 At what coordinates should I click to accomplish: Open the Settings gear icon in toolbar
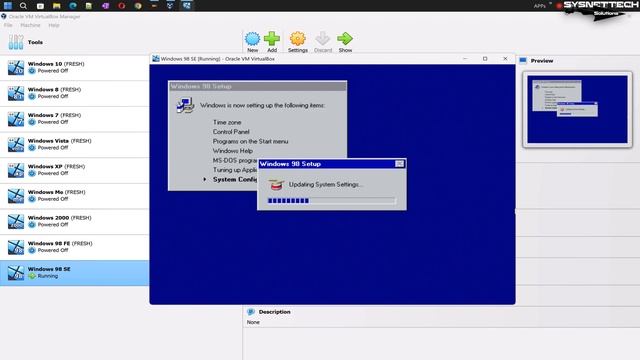[298, 39]
